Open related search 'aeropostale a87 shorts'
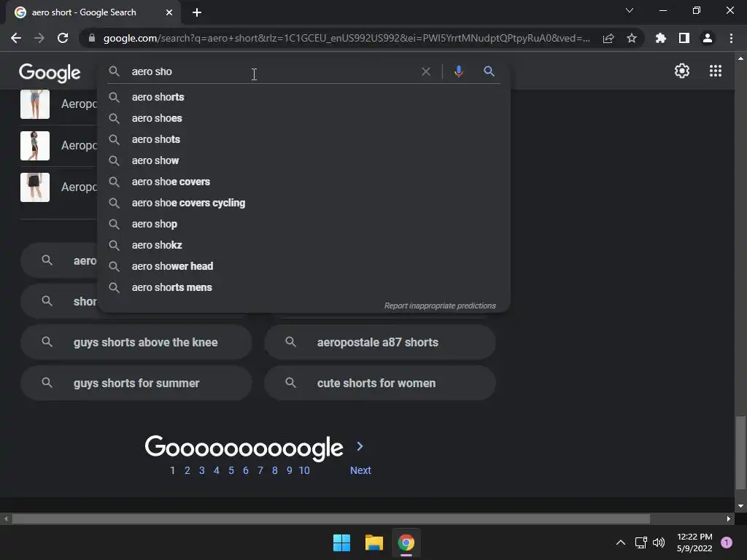 coord(379,342)
